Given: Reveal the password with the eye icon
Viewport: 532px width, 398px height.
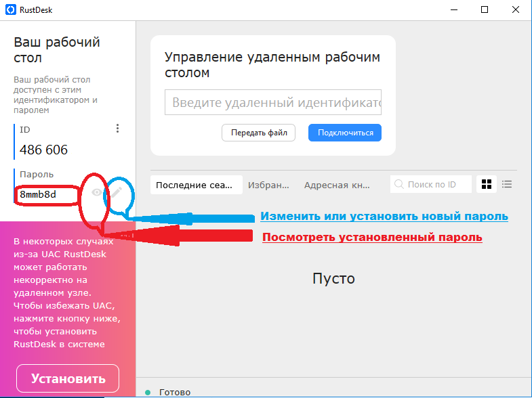Looking at the screenshot, I should tap(97, 192).
